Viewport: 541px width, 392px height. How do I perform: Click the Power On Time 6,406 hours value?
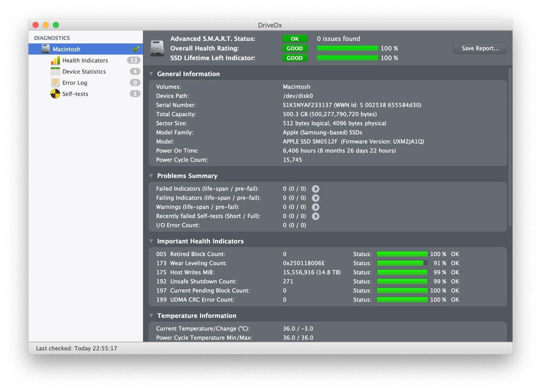coord(339,151)
